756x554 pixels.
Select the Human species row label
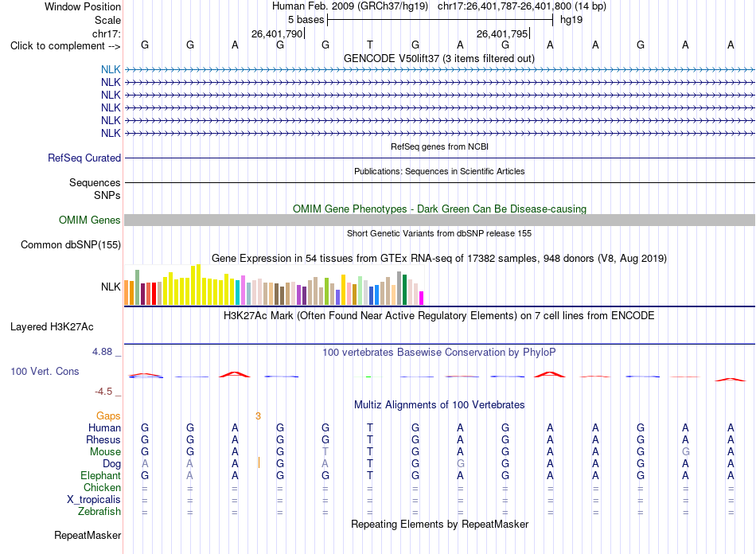(104, 427)
